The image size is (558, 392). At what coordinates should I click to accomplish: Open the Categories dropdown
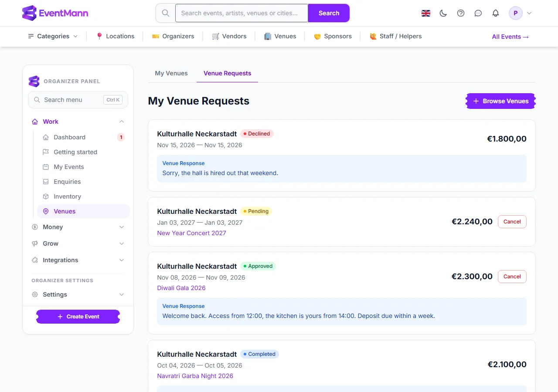click(53, 36)
